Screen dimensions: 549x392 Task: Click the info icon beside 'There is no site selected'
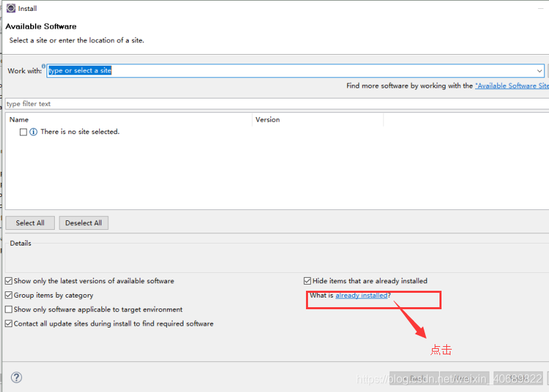click(x=34, y=132)
